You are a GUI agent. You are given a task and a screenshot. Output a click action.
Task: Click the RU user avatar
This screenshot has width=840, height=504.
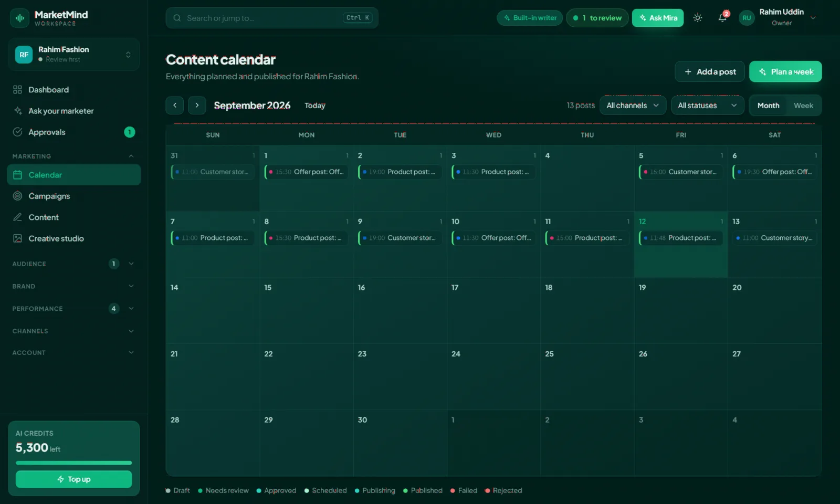click(x=747, y=18)
